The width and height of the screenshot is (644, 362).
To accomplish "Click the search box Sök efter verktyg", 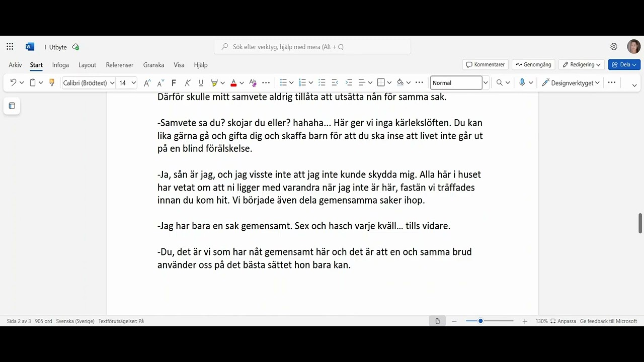I will (312, 47).
